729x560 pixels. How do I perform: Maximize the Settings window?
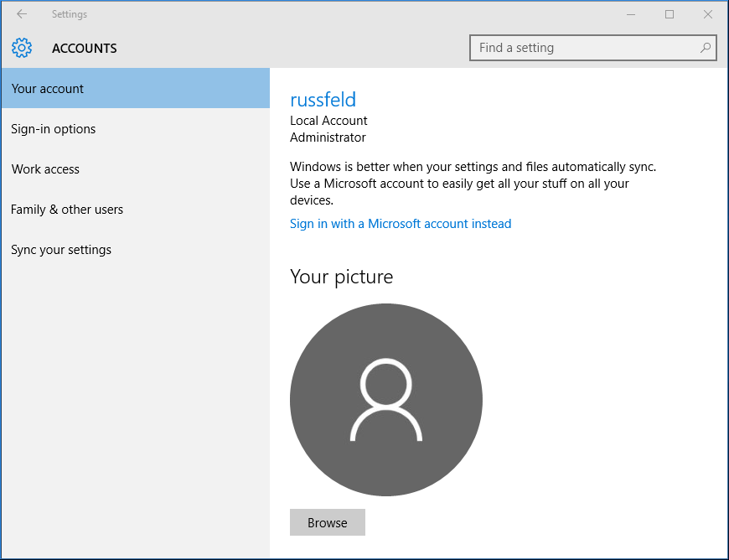pos(670,14)
